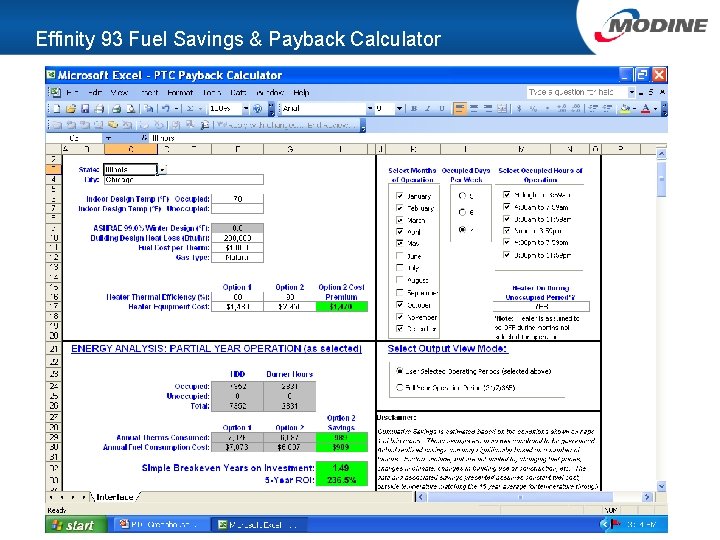This screenshot has width=720, height=540.
Task: Click the Fill Color paint bucket swatch
Action: (x=625, y=109)
